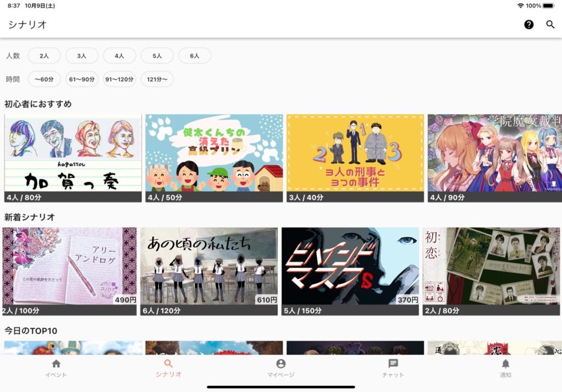Toggle the 2人 player count filter
The image size is (562, 392).
(44, 56)
